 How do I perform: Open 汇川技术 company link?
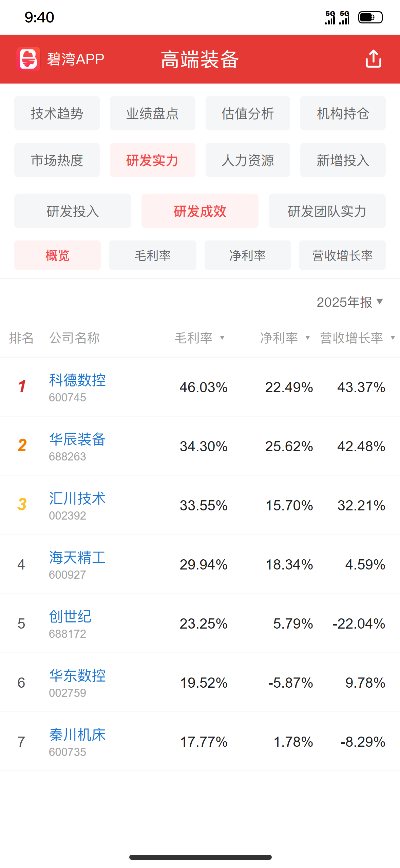pos(77,498)
